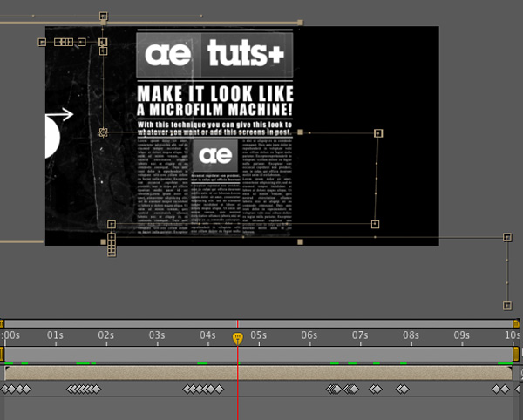Click time navigator end handle, top right
This screenshot has height=420, width=523.
coord(516,323)
